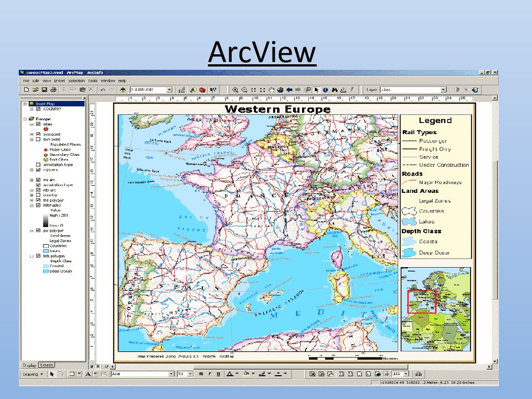Screen dimensions: 532x399
Task: Toggle the bth polygon layer checkbox
Action: [x=38, y=256]
